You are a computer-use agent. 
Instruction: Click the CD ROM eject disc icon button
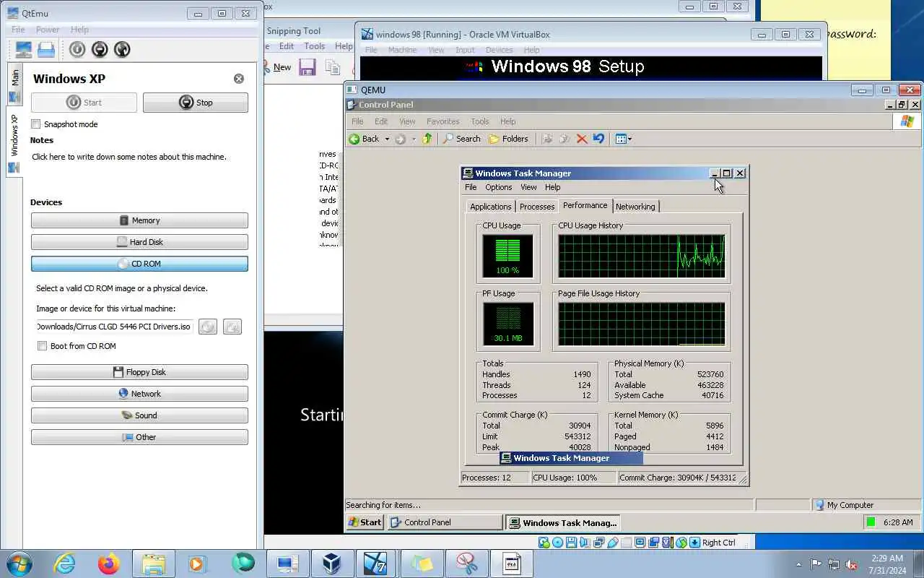pos(208,327)
